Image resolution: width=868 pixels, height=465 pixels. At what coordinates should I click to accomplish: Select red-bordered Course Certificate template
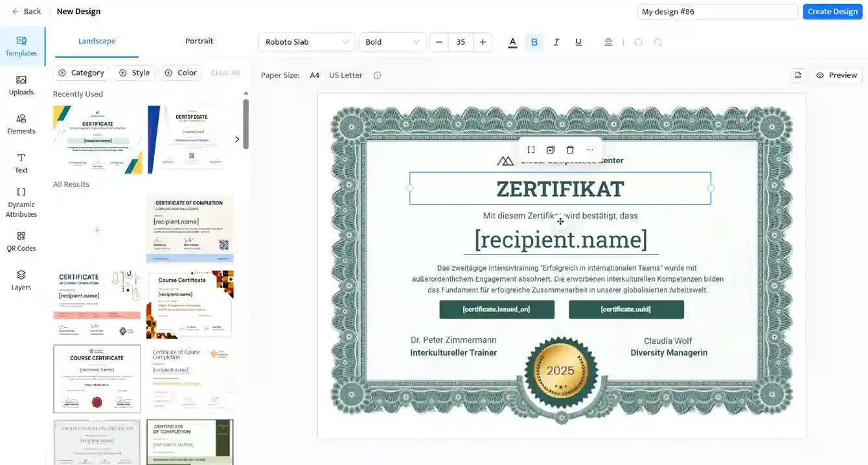[97, 379]
